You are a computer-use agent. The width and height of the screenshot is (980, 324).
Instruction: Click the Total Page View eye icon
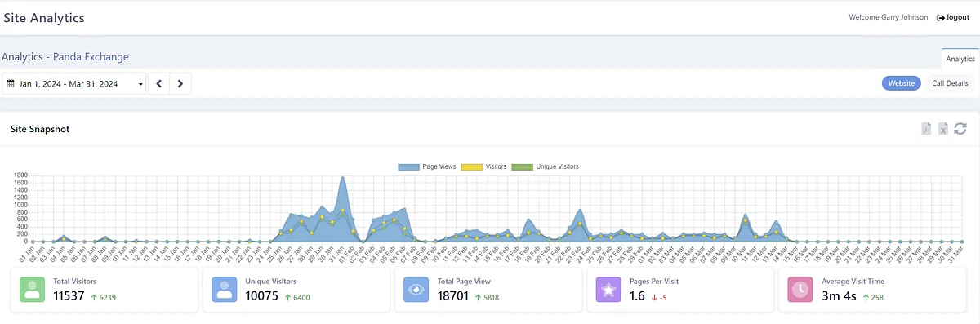point(417,290)
